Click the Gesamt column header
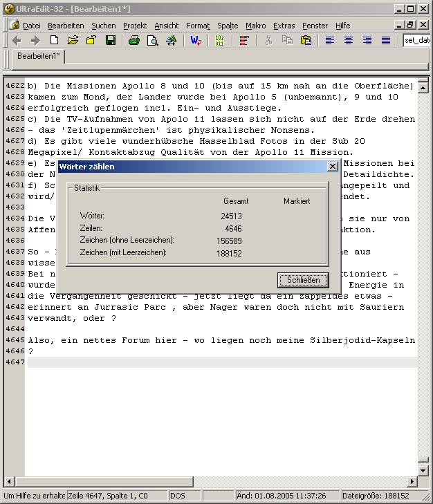Image resolution: width=433 pixels, height=504 pixels. (236, 201)
